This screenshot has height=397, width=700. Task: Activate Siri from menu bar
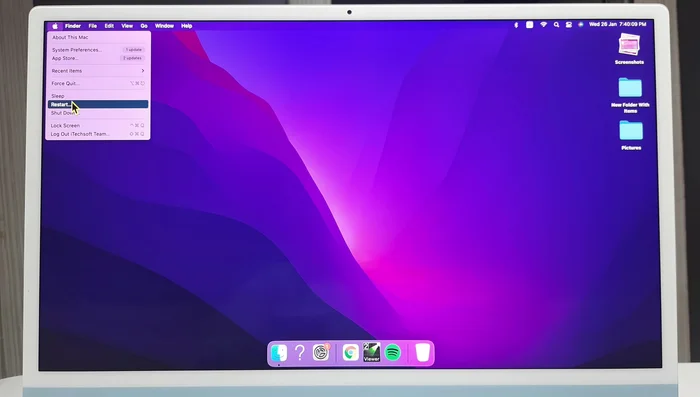(581, 25)
